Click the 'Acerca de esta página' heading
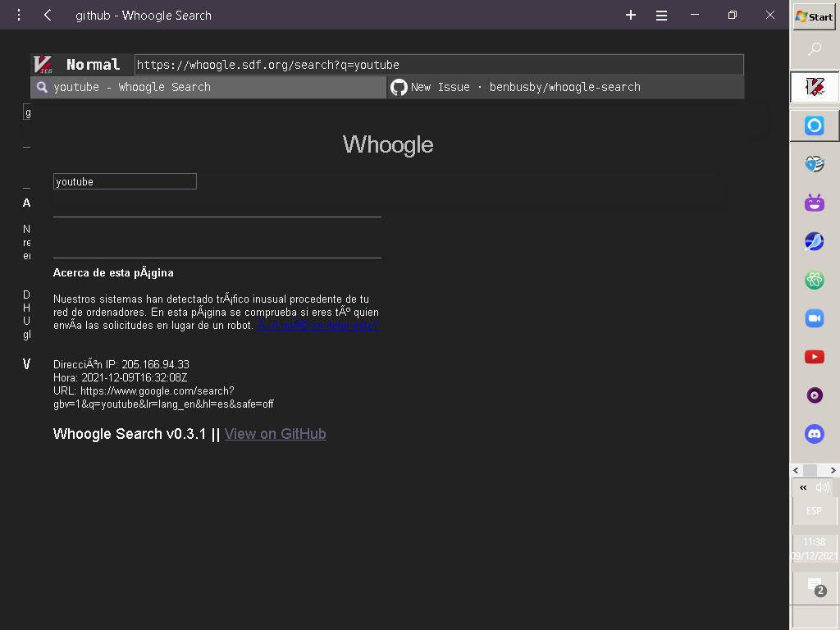 (113, 272)
